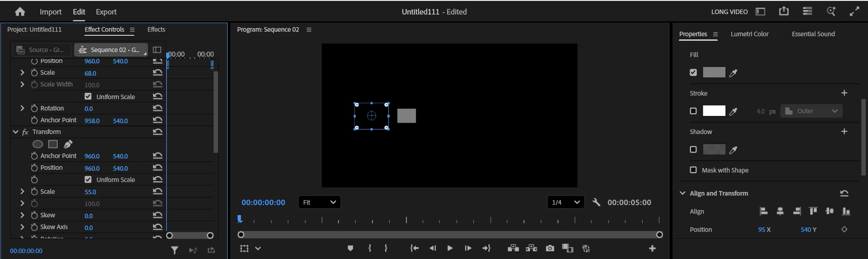Add a marker in Program Monitor

pos(350,248)
